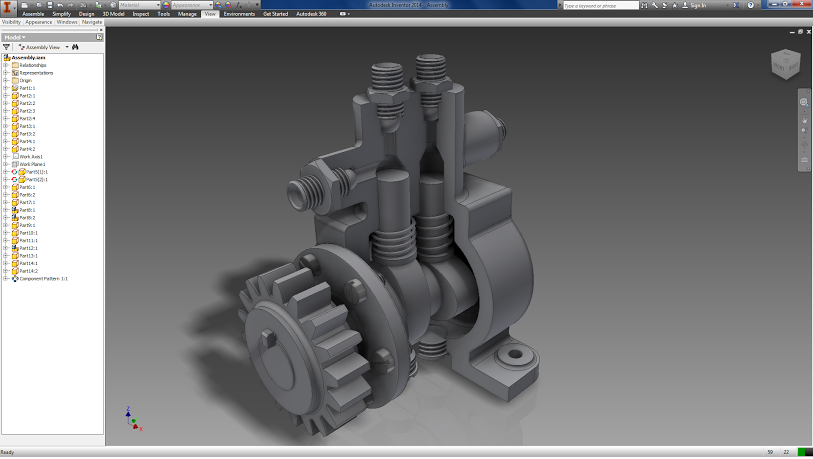Click the Open file icon in quick access toolbar
The width and height of the screenshot is (813, 459).
[x=38, y=5]
